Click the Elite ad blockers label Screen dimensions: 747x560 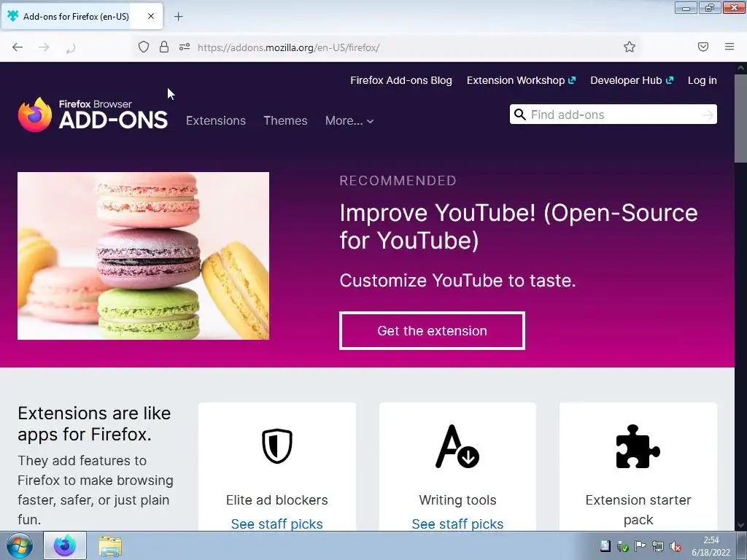click(276, 500)
